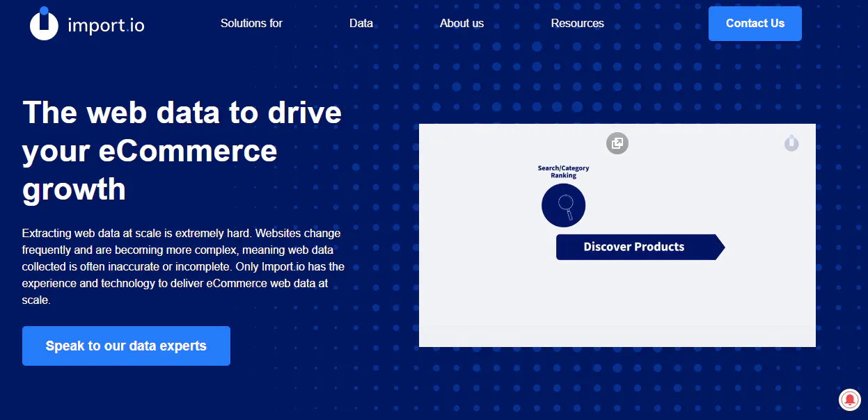Screen dimensions: 868x420
Task: Click the Search/Category Ranking label
Action: pyautogui.click(x=563, y=170)
